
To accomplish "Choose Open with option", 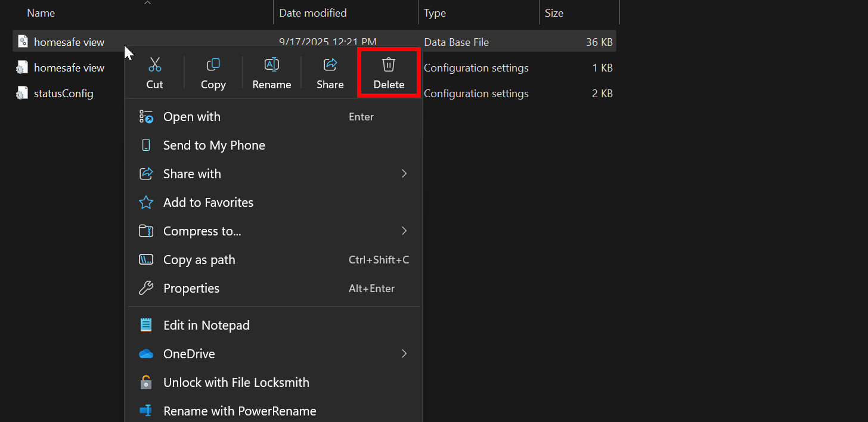I will point(191,117).
